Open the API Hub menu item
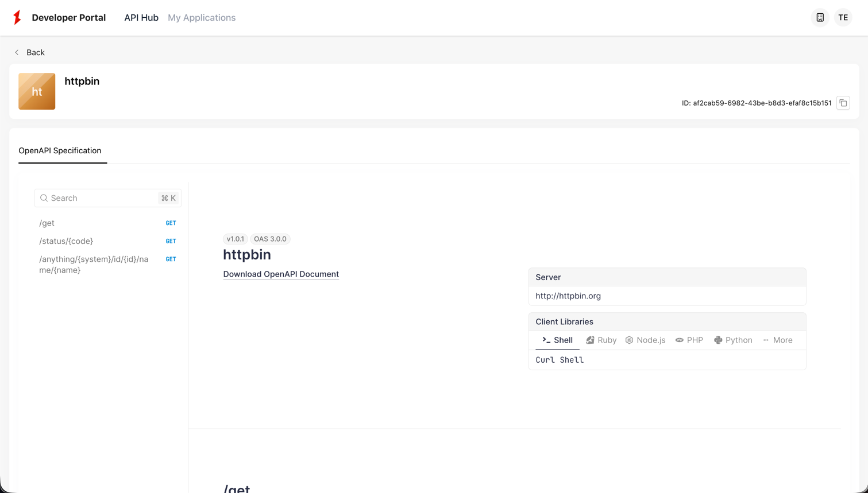The width and height of the screenshot is (868, 493). (x=141, y=17)
